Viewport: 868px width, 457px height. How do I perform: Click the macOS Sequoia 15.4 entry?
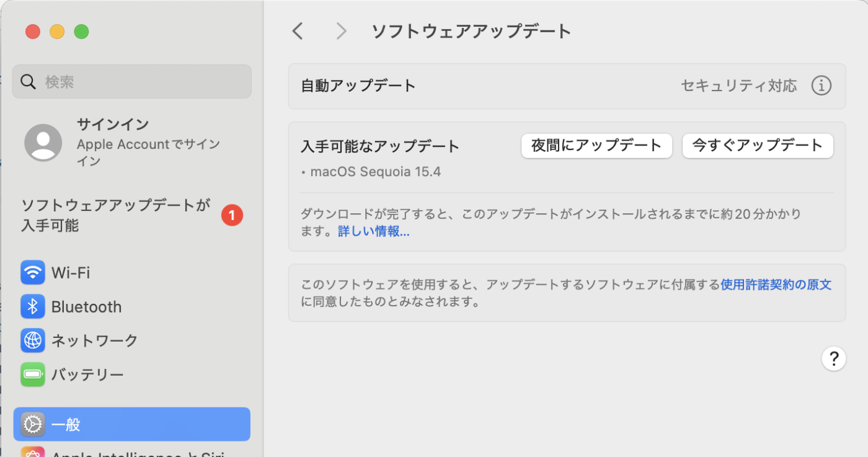coord(376,172)
